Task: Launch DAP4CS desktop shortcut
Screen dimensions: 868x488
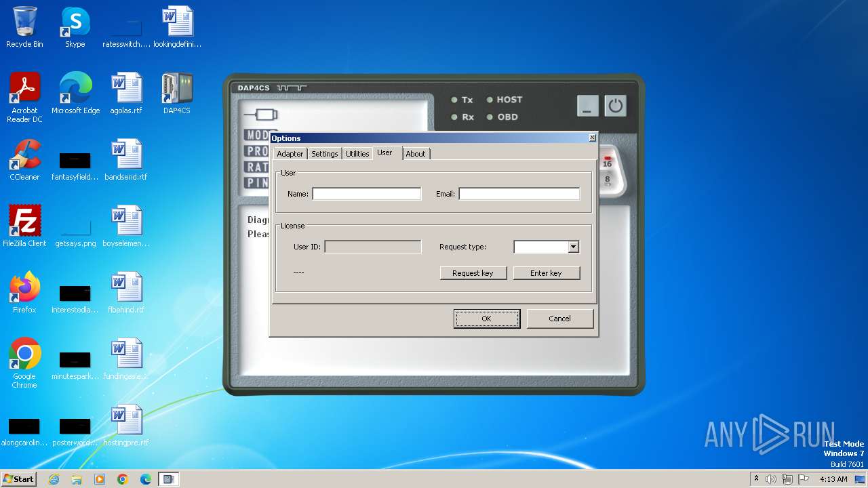Action: pos(177,94)
